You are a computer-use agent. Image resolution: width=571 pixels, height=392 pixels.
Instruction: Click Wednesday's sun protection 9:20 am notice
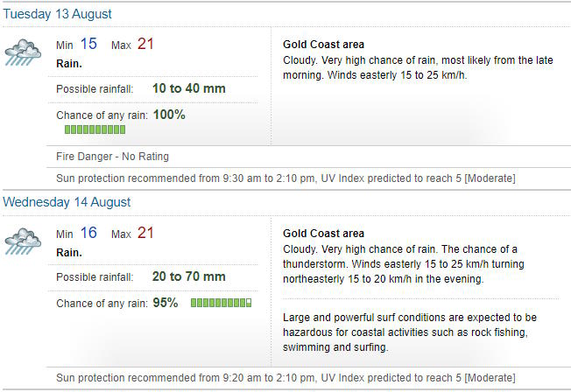(285, 378)
